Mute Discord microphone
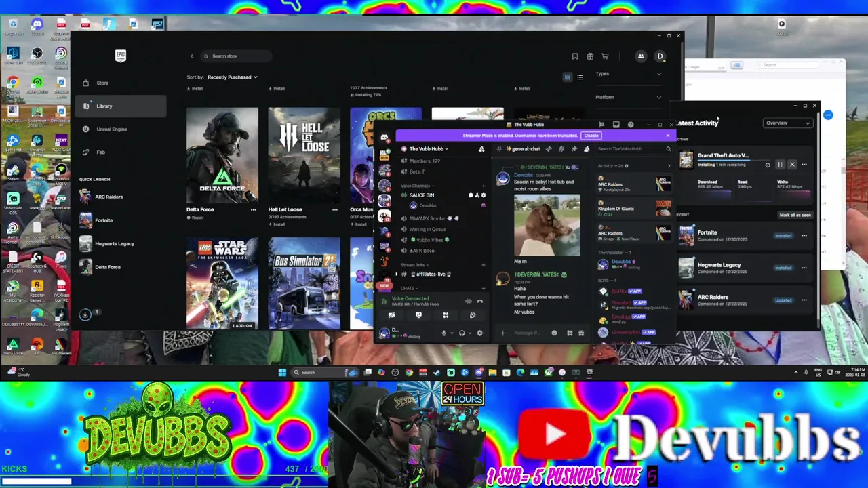The height and width of the screenshot is (488, 868). coord(444,333)
